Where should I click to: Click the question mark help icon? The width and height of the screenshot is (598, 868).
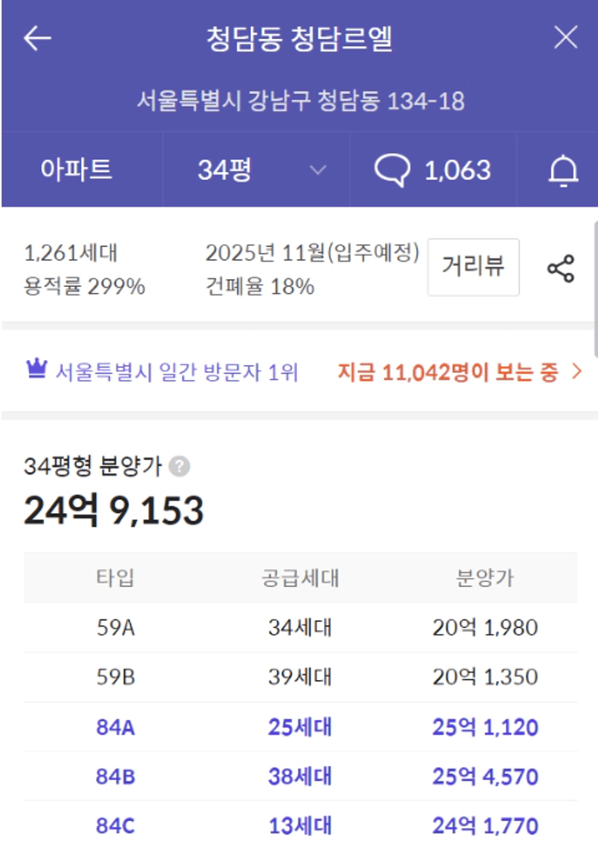click(179, 467)
